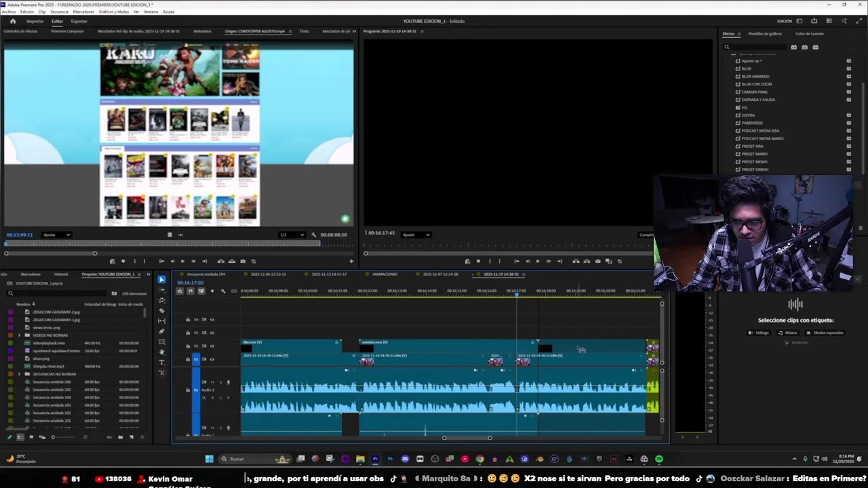This screenshot has width=868, height=488.
Task: Open the Efectos panel menu
Action: pyautogui.click(x=741, y=34)
